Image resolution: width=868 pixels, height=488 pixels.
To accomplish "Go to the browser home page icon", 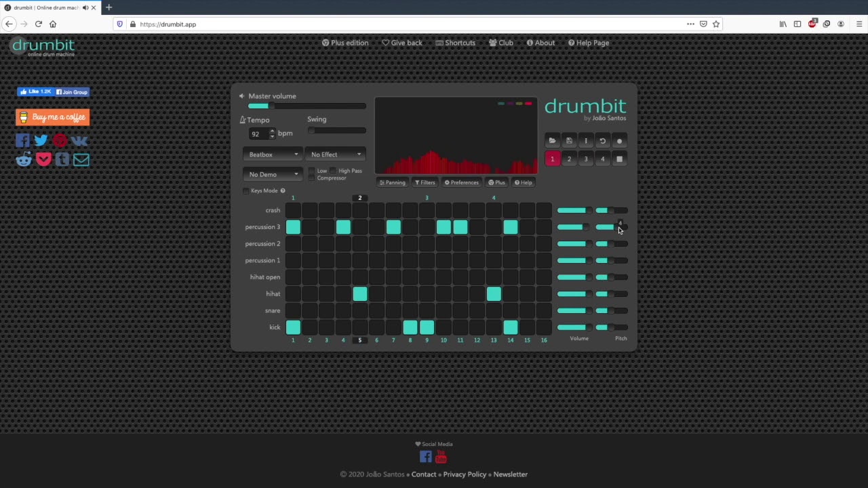I will [x=53, y=24].
